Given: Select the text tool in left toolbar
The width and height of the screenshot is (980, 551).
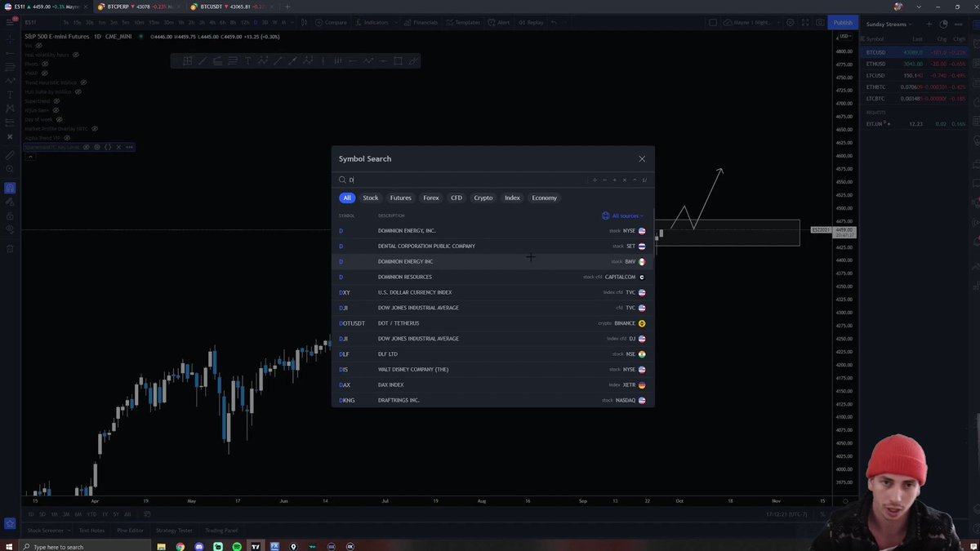Looking at the screenshot, I should 10,95.
